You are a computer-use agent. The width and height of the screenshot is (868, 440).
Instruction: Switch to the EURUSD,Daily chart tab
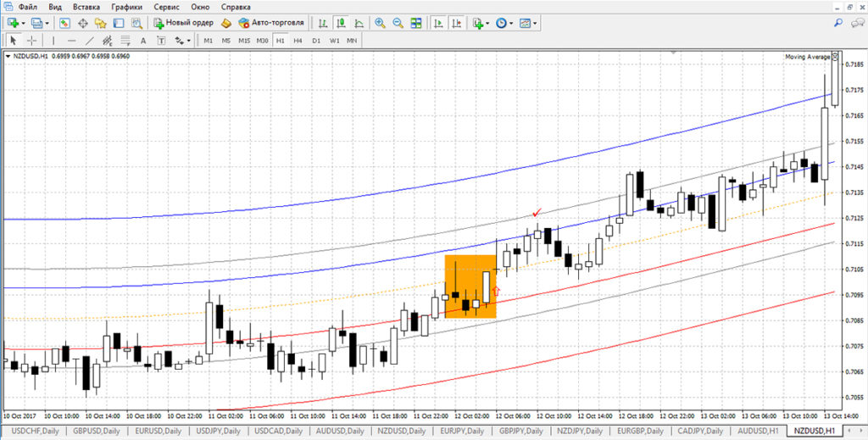point(161,432)
